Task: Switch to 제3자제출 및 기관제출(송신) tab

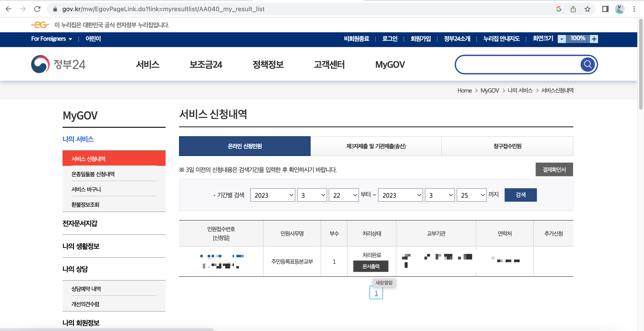Action: [376, 146]
